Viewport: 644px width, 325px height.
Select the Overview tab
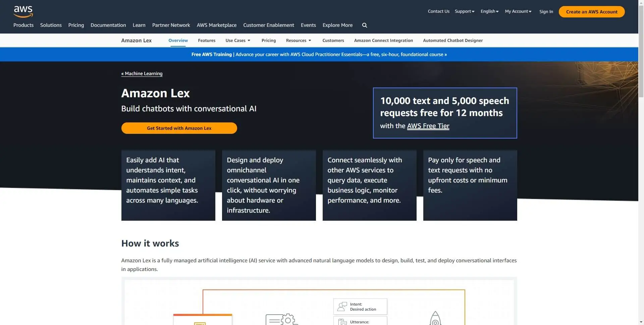pyautogui.click(x=178, y=40)
